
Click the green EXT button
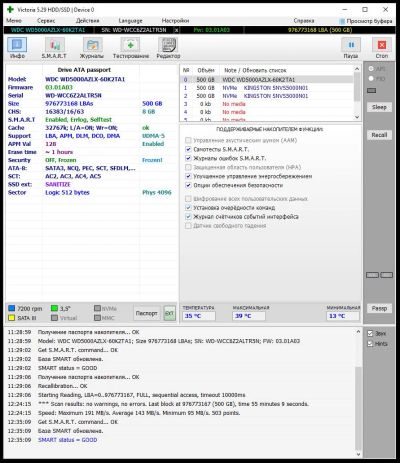point(169,313)
